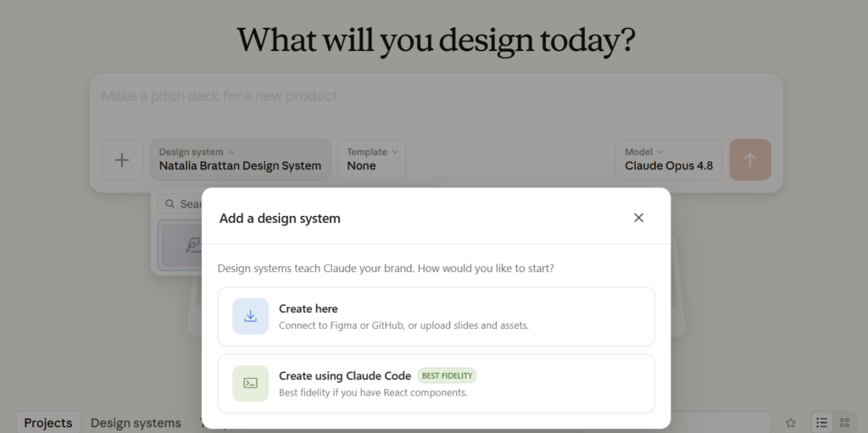Open the Design system dropdown

[x=240, y=159]
